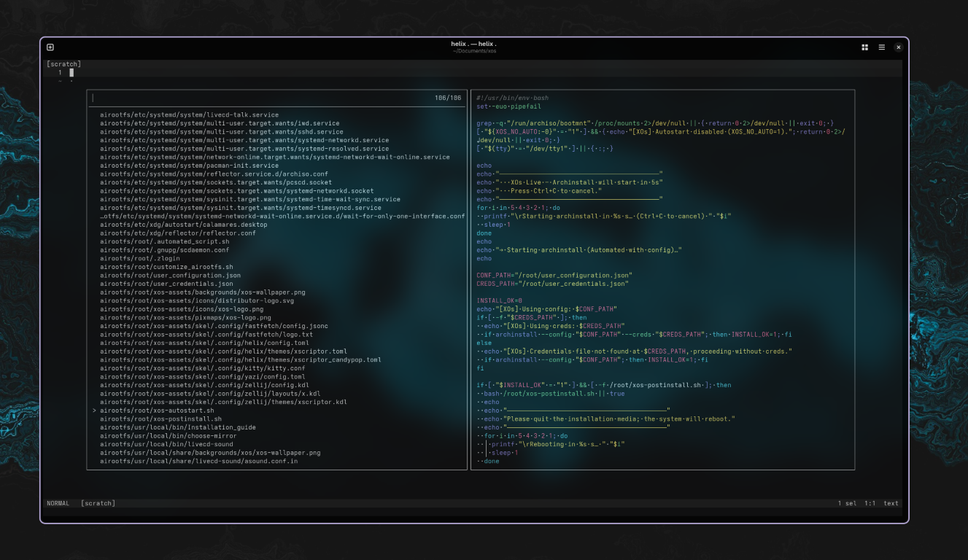Viewport: 968px width, 560px height.
Task: Click the [scratch] buffer tab label
Action: pyautogui.click(x=62, y=63)
